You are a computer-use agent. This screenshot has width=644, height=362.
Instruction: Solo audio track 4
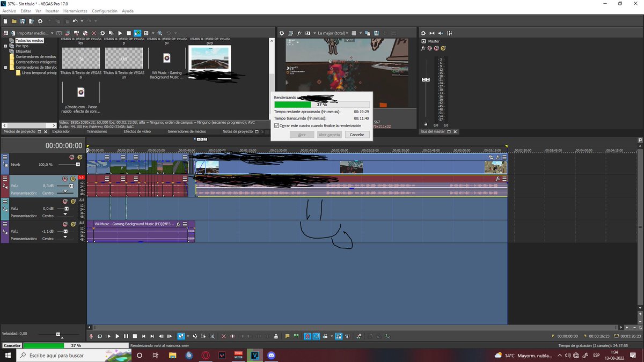click(x=72, y=224)
